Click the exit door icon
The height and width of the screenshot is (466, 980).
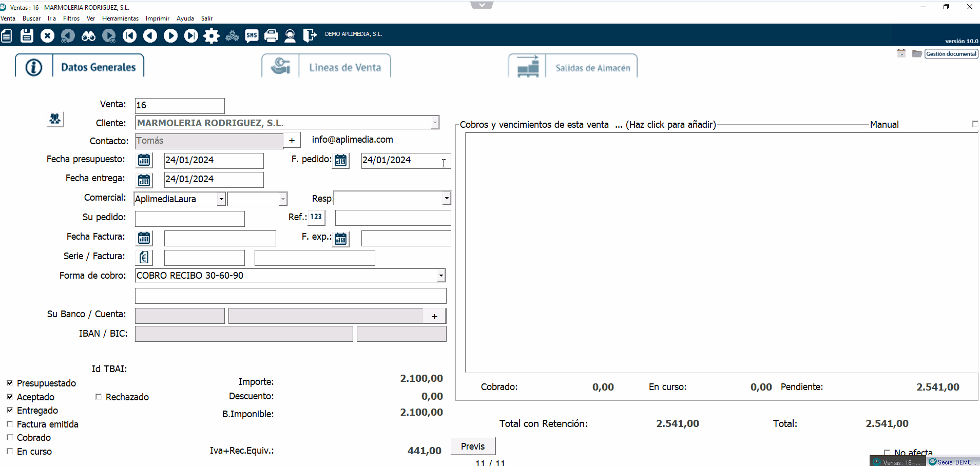click(x=310, y=35)
